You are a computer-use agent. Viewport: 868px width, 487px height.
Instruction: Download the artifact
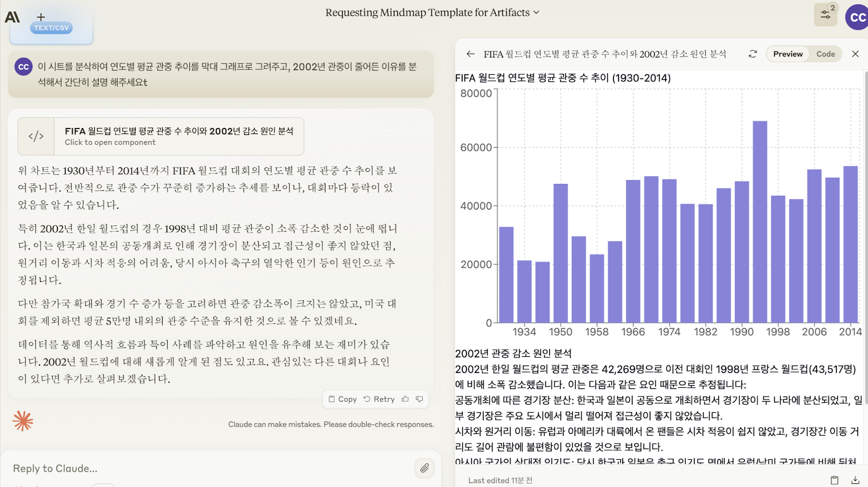(855, 480)
